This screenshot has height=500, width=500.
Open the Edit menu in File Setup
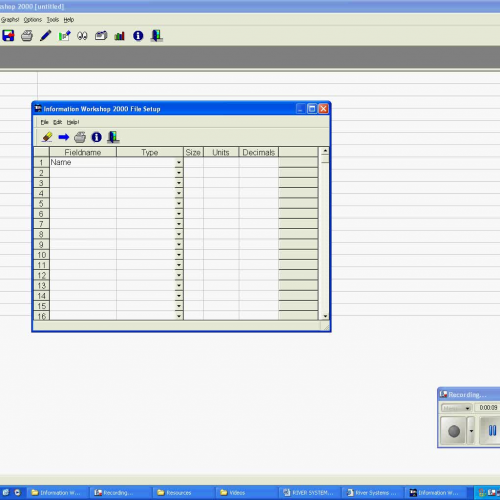58,122
